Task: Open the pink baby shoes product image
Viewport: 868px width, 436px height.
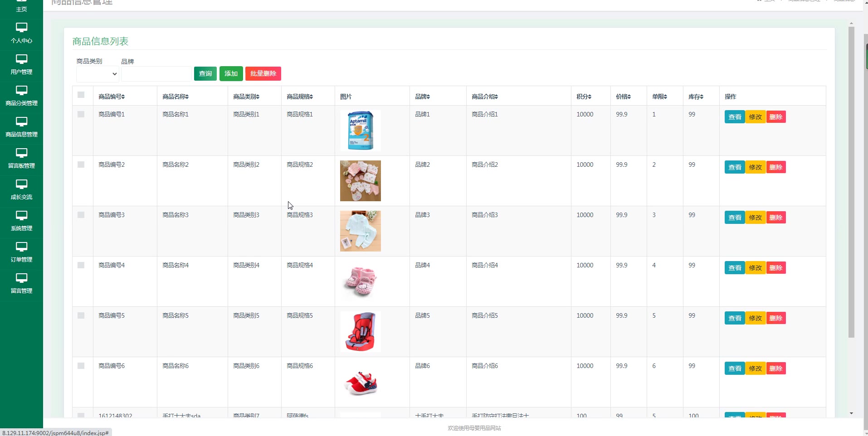Action: (361, 281)
